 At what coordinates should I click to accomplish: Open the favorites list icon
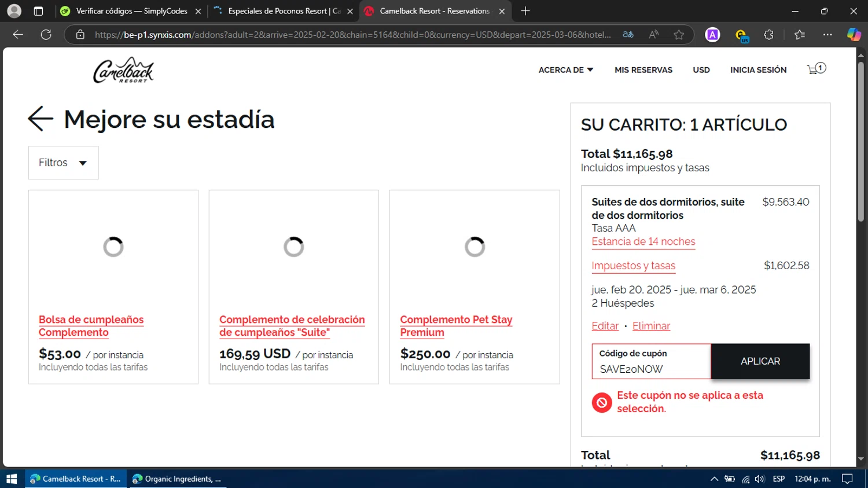click(x=800, y=35)
